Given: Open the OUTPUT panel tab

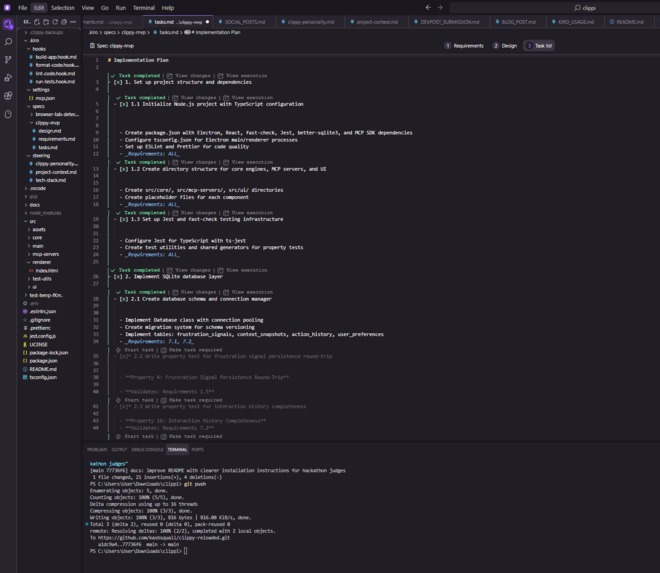Looking at the screenshot, I should tap(119, 450).
